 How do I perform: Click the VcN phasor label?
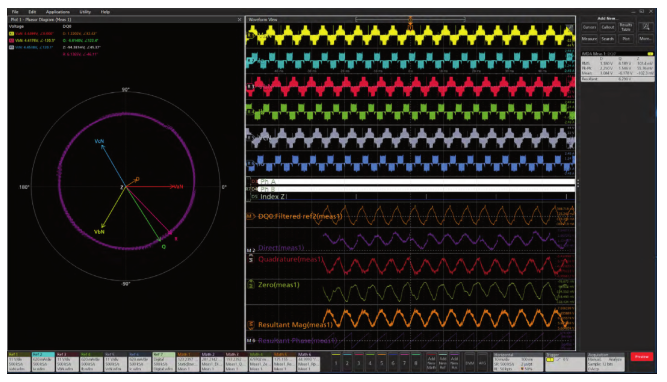tap(99, 141)
